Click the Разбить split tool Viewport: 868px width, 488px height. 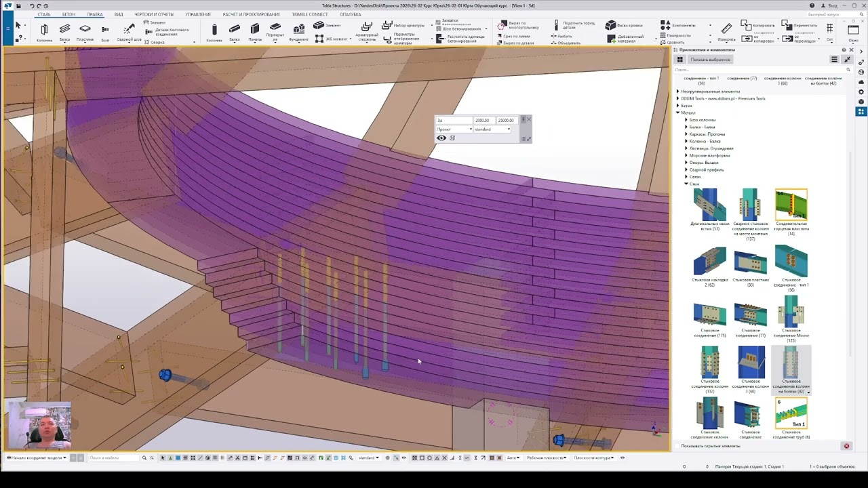click(x=561, y=36)
